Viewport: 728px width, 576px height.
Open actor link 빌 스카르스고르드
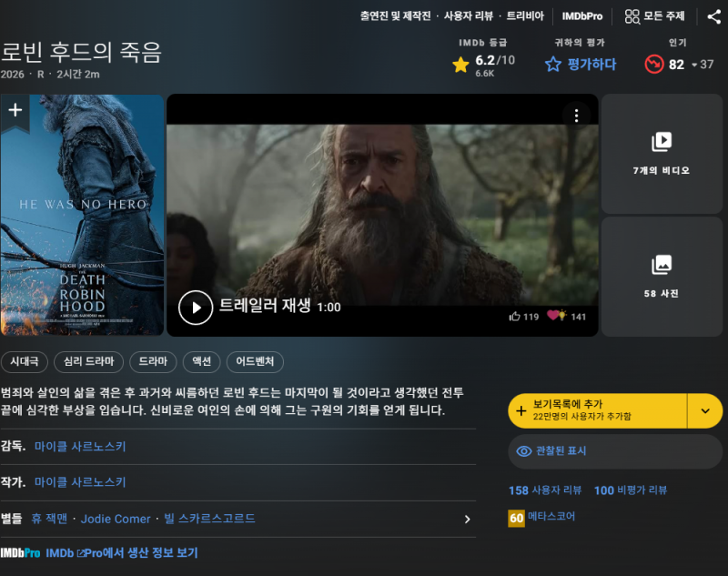pyautogui.click(x=209, y=519)
